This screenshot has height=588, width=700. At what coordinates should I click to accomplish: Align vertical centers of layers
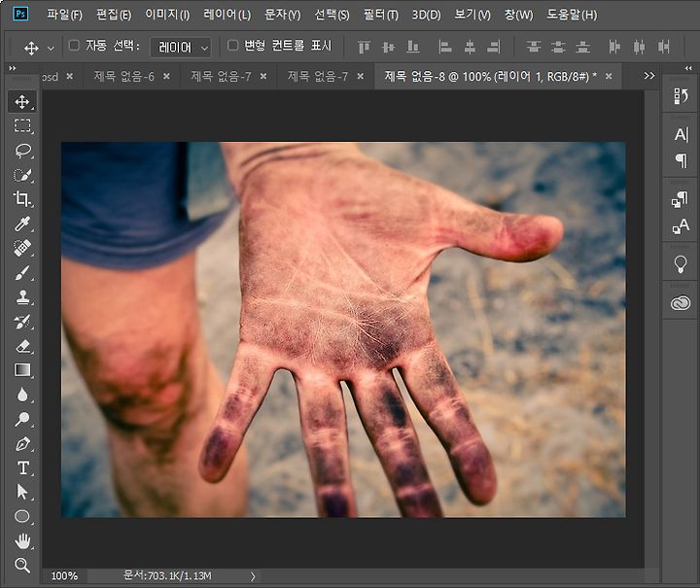click(388, 47)
